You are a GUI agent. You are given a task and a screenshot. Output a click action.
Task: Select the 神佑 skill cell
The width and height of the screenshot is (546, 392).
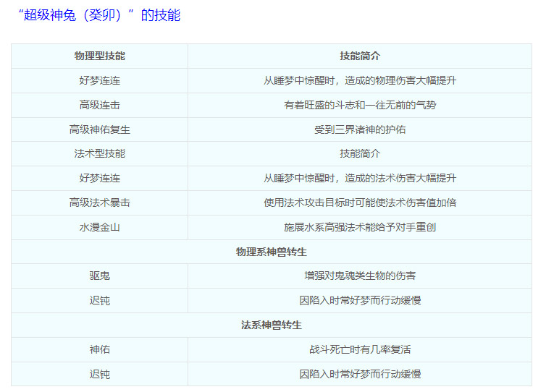click(100, 349)
